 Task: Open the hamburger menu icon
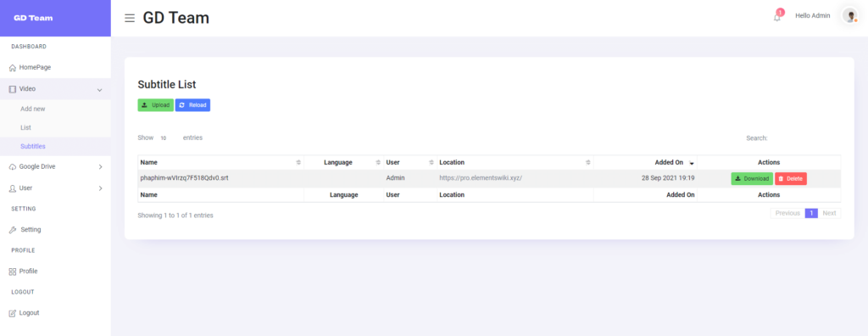[130, 19]
